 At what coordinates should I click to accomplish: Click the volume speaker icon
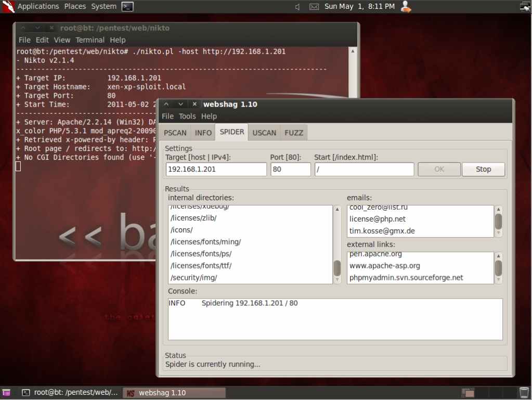pyautogui.click(x=297, y=7)
